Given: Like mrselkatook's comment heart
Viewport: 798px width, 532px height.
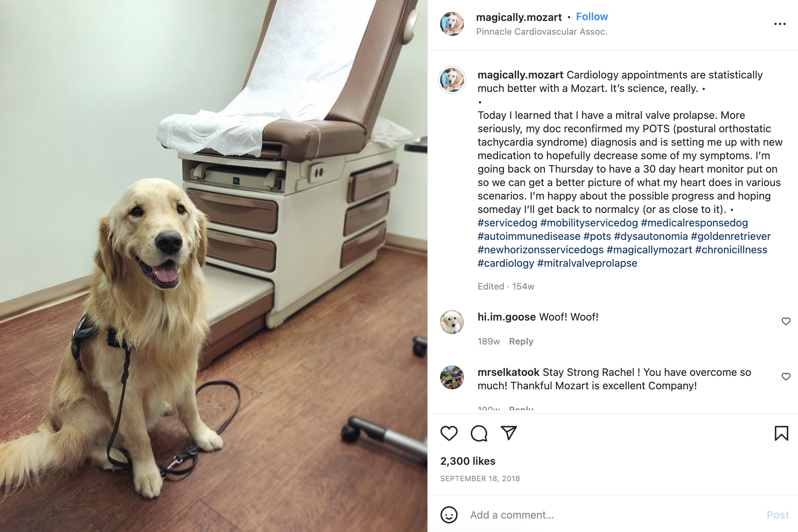Looking at the screenshot, I should coord(786,377).
